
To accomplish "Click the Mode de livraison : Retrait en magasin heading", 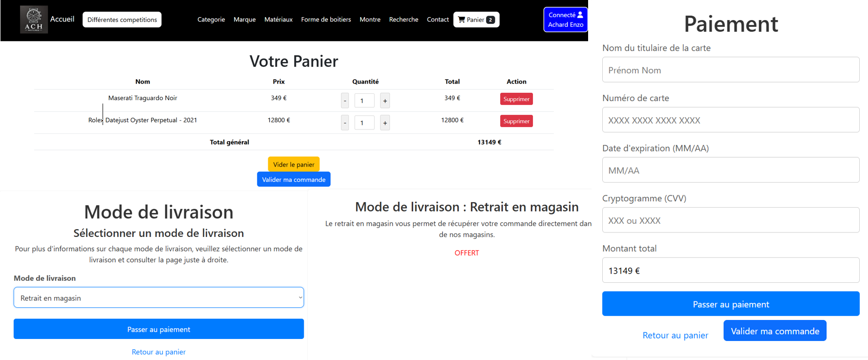I will click(x=466, y=207).
